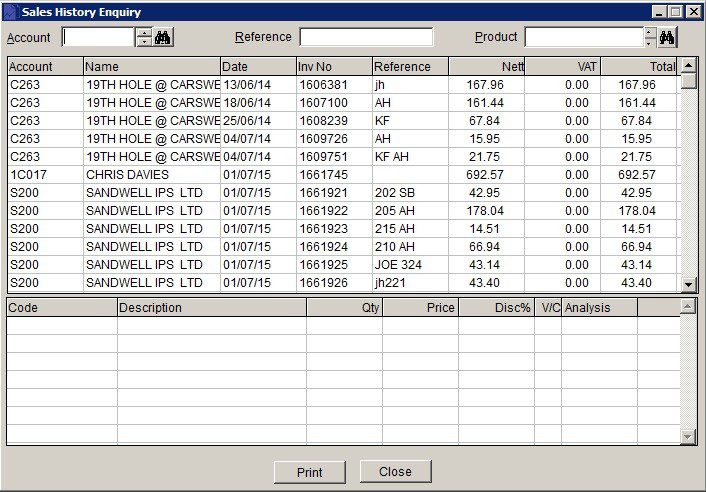Select invoice 1606381 row

(342, 85)
